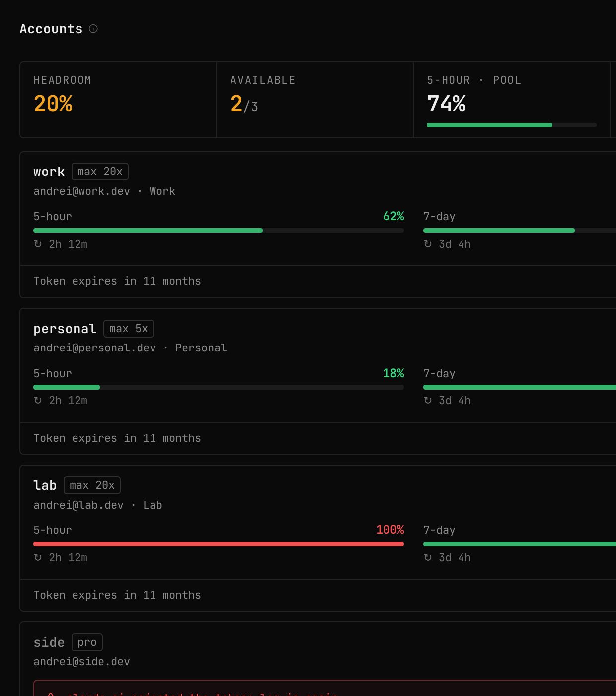Select the personal account name

[x=65, y=329]
